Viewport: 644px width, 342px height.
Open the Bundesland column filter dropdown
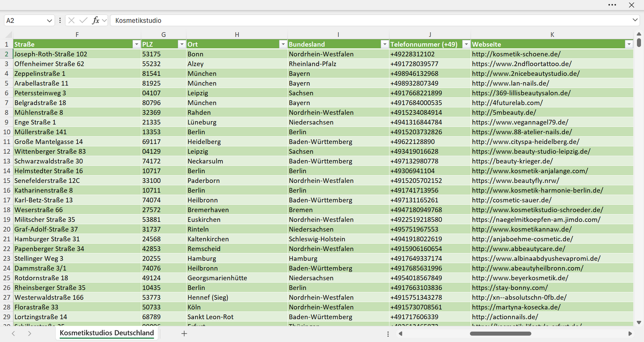coord(384,44)
